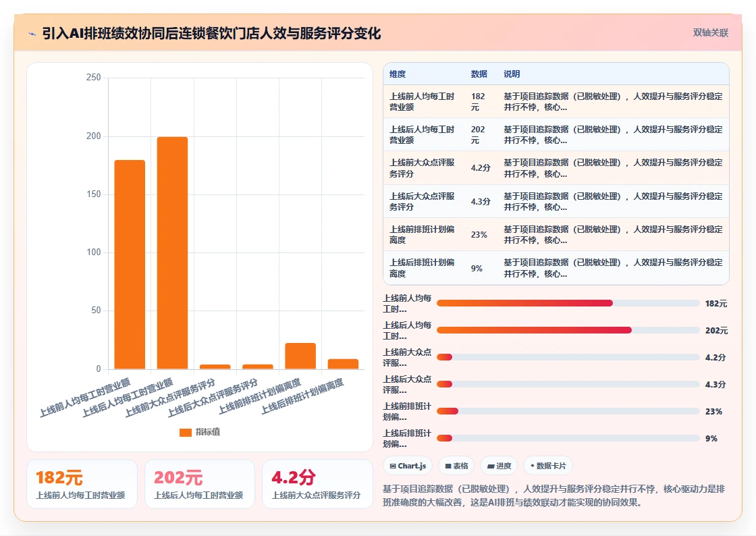Screen dimensions: 756x536
Task: Click the 9% value in table
Action: point(477,269)
